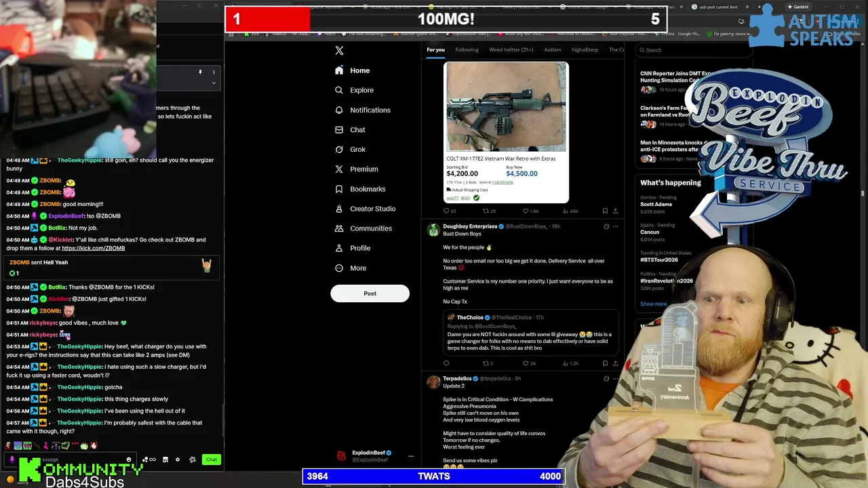Open More menu in X sidebar
Viewport: 868px width, 488px height.
[x=351, y=268]
